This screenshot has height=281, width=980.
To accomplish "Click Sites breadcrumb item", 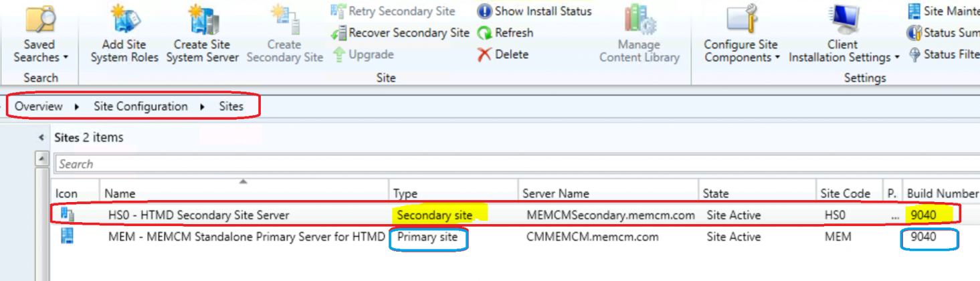I will click(x=231, y=106).
